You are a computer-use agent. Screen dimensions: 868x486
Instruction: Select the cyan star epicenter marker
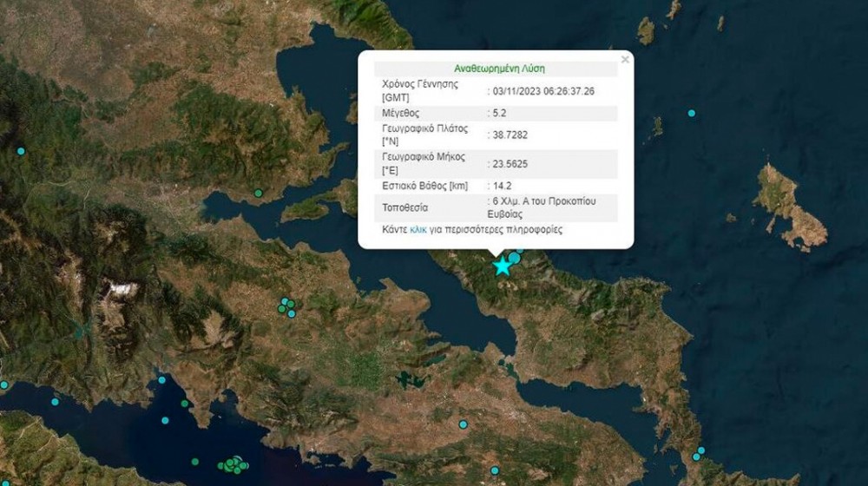coord(502,266)
